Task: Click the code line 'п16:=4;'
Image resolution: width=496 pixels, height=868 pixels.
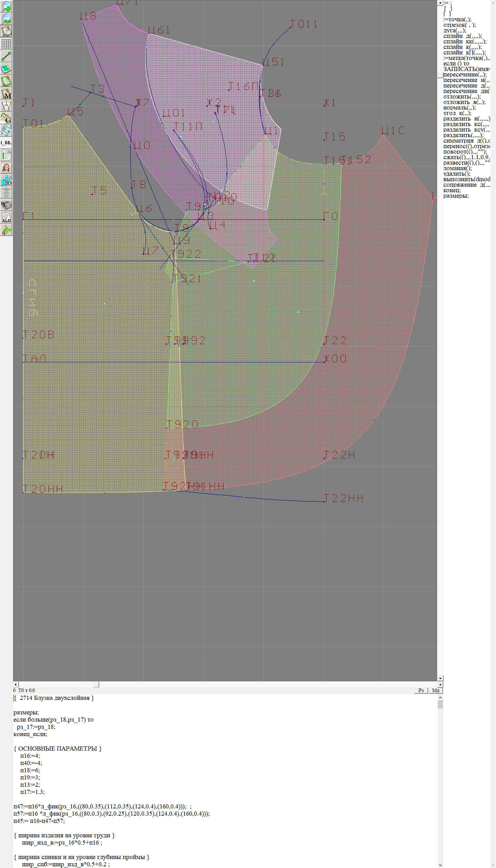Action: coord(30,756)
